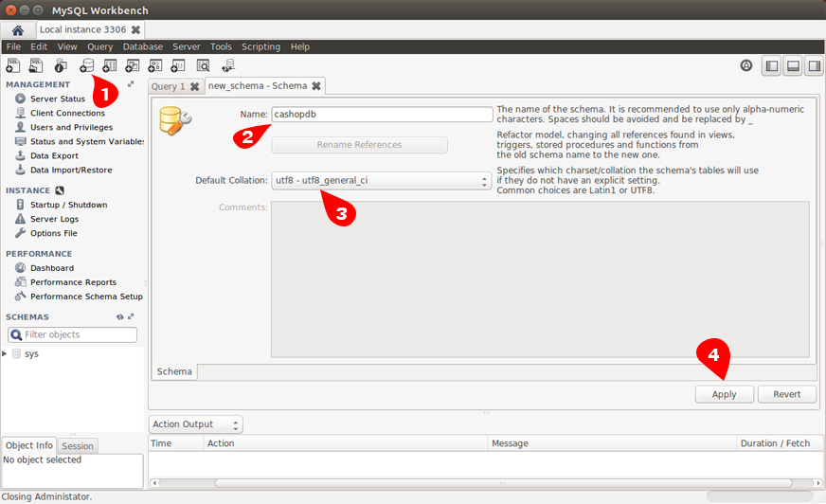Toggle the right sidebar panel visibility
The height and width of the screenshot is (504, 826).
815,65
